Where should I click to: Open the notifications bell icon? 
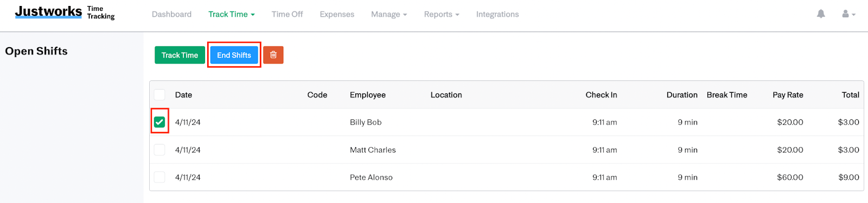coord(821,14)
